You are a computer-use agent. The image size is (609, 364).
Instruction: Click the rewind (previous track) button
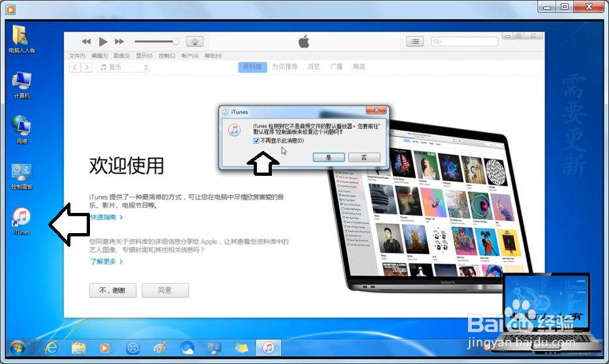tap(86, 42)
